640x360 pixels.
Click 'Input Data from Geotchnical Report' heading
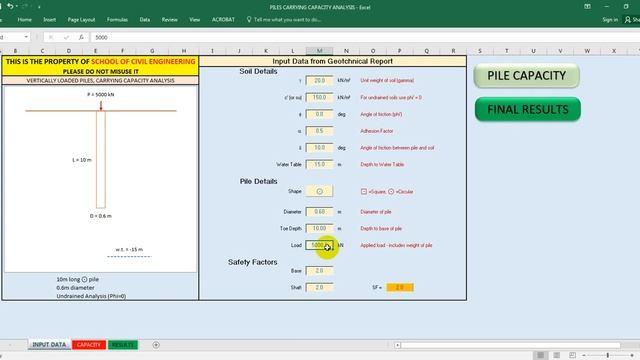coord(332,61)
